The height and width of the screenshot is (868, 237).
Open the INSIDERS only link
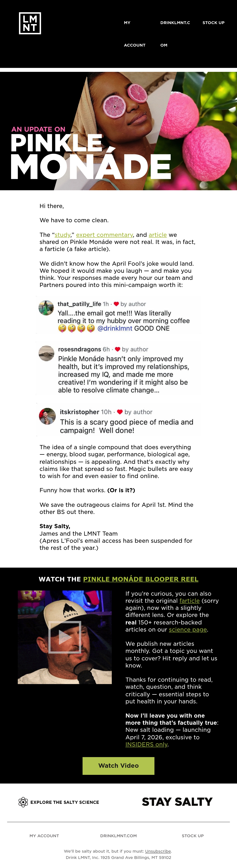[146, 744]
